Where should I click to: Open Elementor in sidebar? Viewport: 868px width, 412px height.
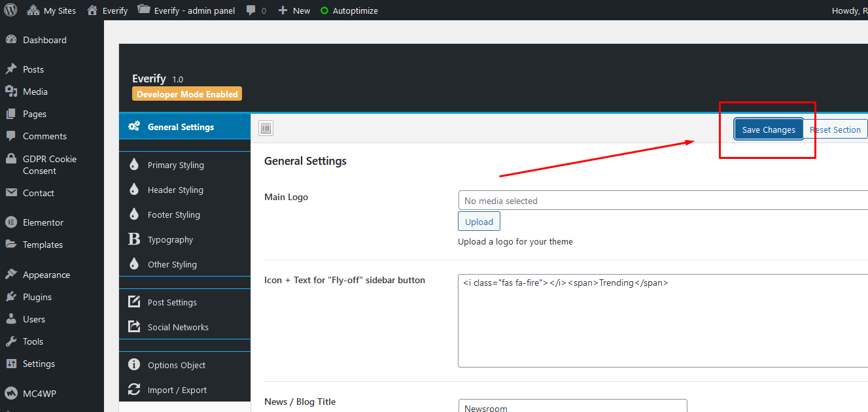pyautogui.click(x=43, y=222)
